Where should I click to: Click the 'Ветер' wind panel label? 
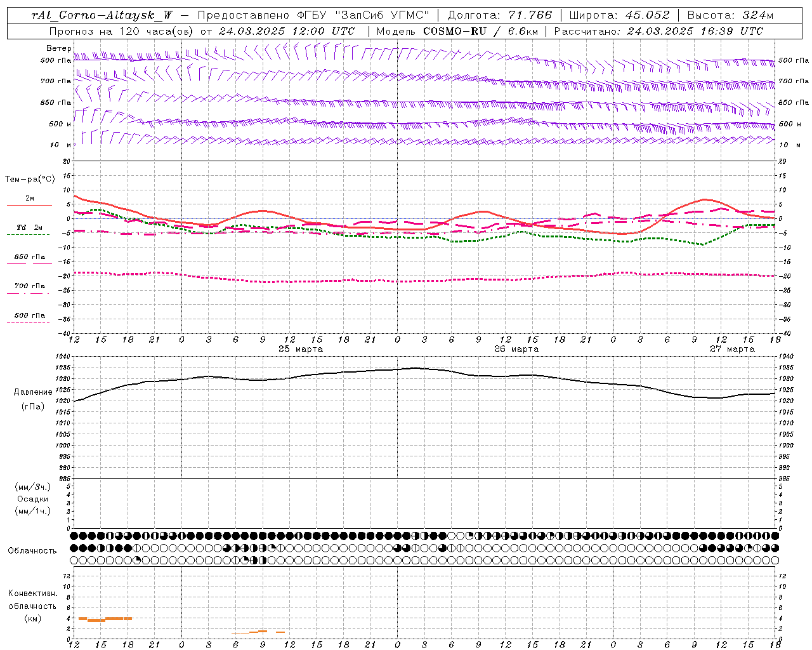(x=59, y=48)
